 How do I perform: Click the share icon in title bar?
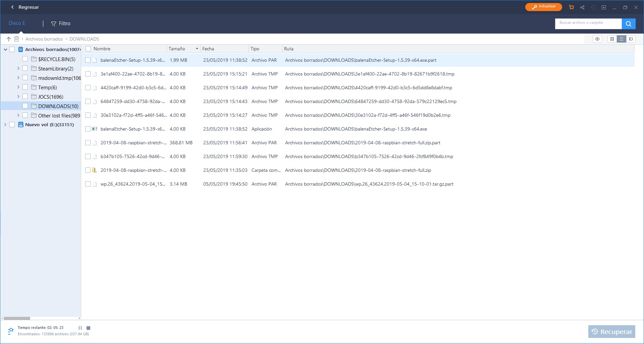pyautogui.click(x=582, y=7)
